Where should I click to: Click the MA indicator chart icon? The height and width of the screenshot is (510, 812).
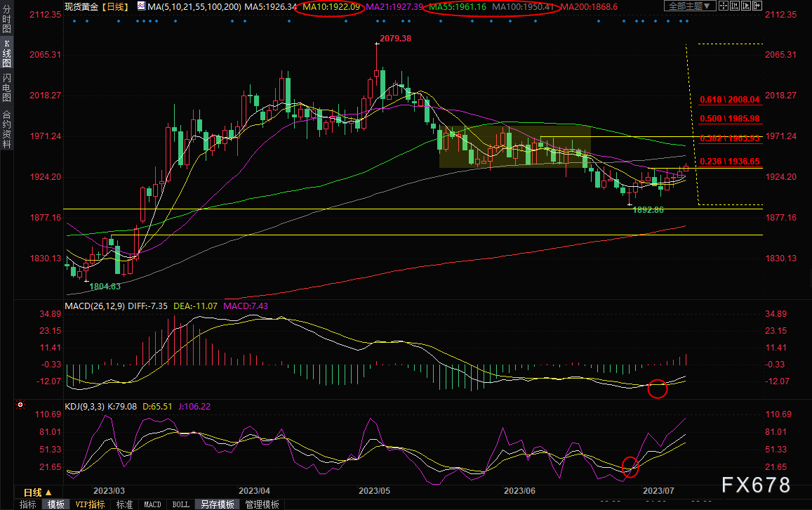(141, 6)
